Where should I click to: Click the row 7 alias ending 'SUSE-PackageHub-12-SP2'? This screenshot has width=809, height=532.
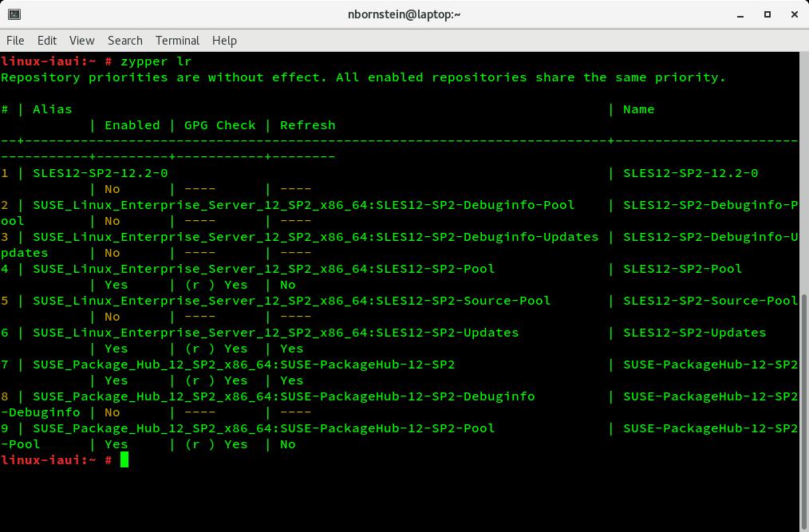(244, 365)
